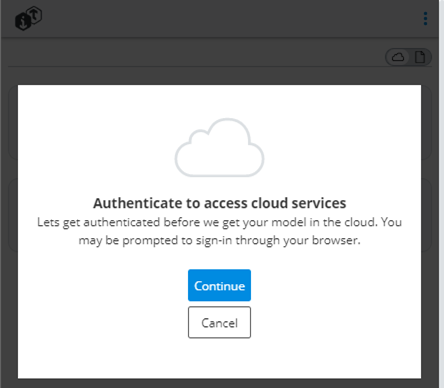
Task: Switch storage mode to local file
Action: [420, 57]
